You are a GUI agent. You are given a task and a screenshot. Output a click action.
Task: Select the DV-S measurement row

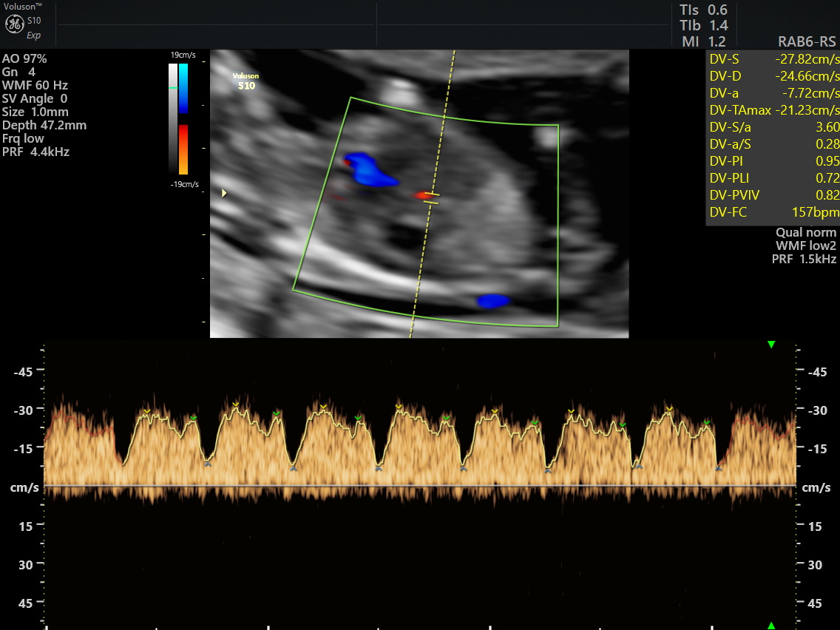(x=773, y=59)
